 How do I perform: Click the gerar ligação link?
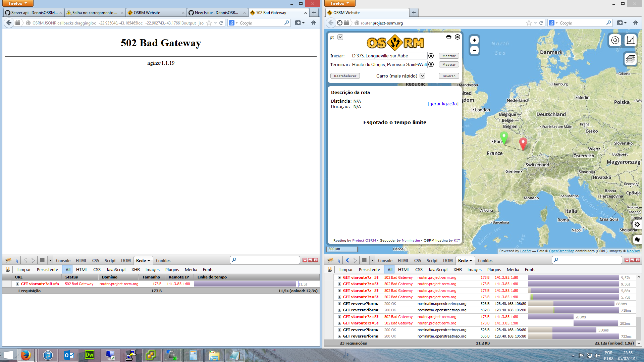click(x=443, y=104)
